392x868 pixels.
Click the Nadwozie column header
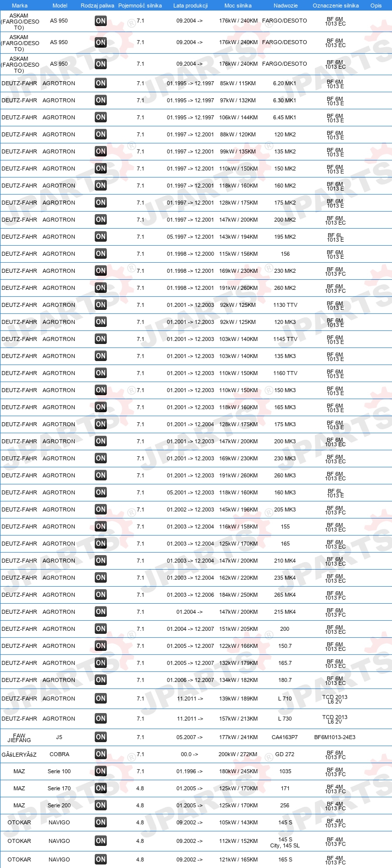[286, 6]
